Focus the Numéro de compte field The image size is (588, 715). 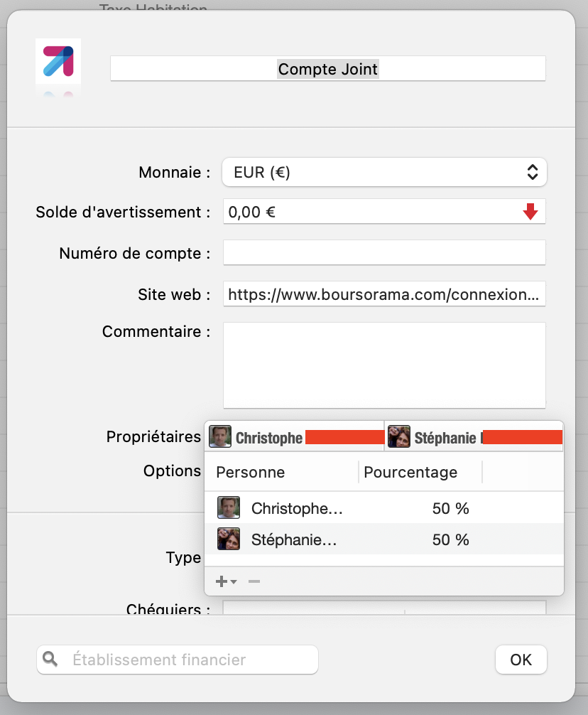click(x=384, y=252)
